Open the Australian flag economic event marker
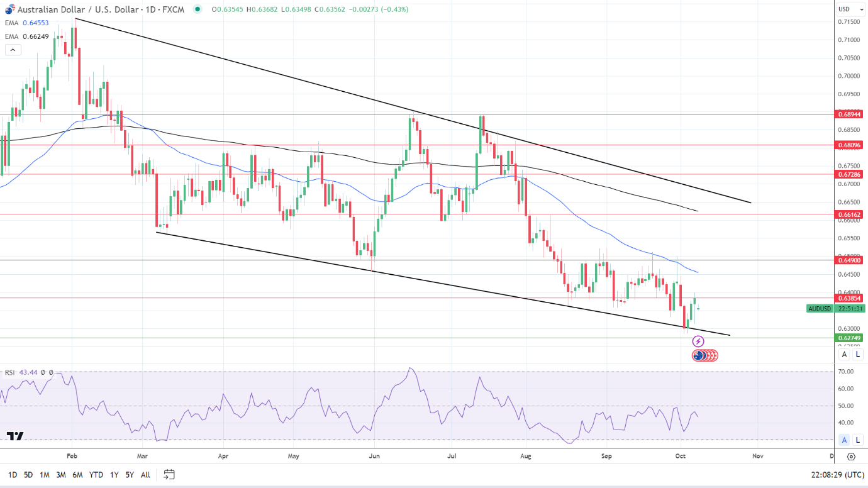This screenshot has width=868, height=488. (x=698, y=356)
